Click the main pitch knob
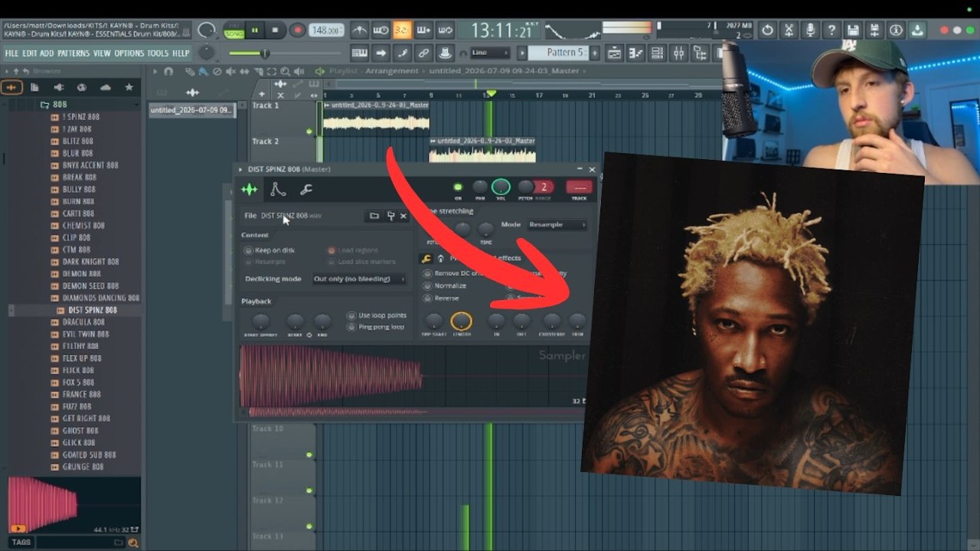 [x=207, y=53]
